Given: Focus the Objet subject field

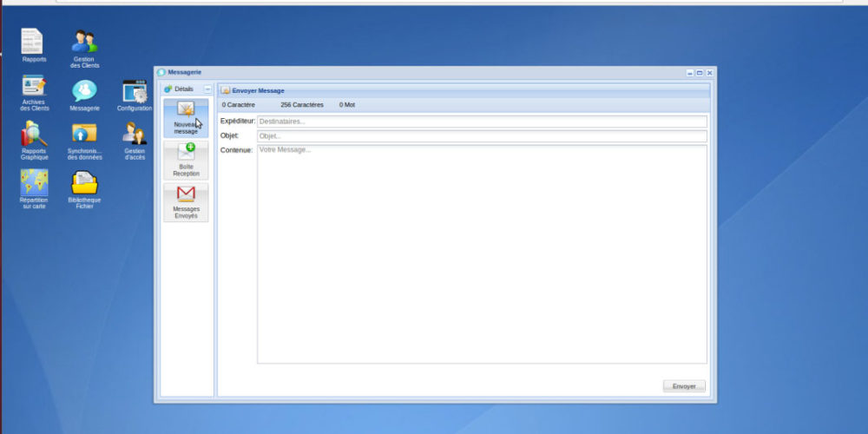Looking at the screenshot, I should pyautogui.click(x=482, y=136).
